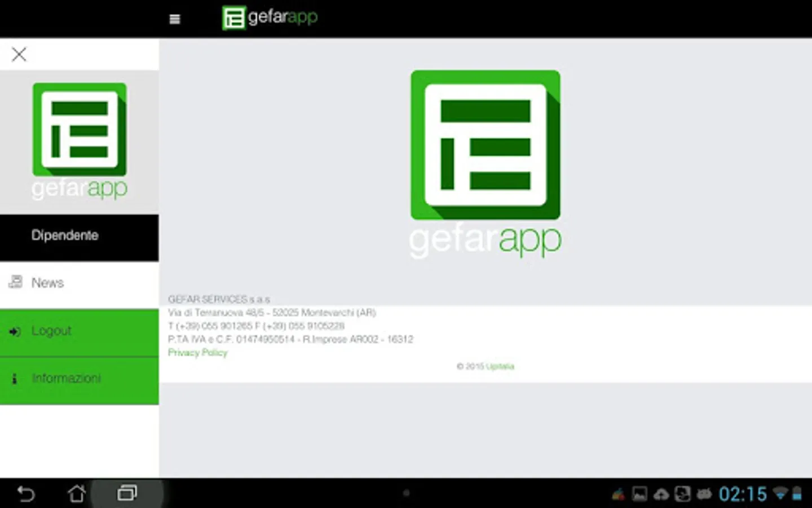Select the telephone and fax line
The height and width of the screenshot is (508, 812).
(256, 326)
